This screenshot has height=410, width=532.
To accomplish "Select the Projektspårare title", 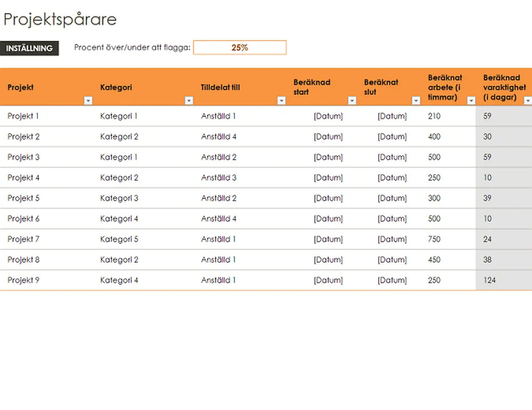I will coord(60,19).
